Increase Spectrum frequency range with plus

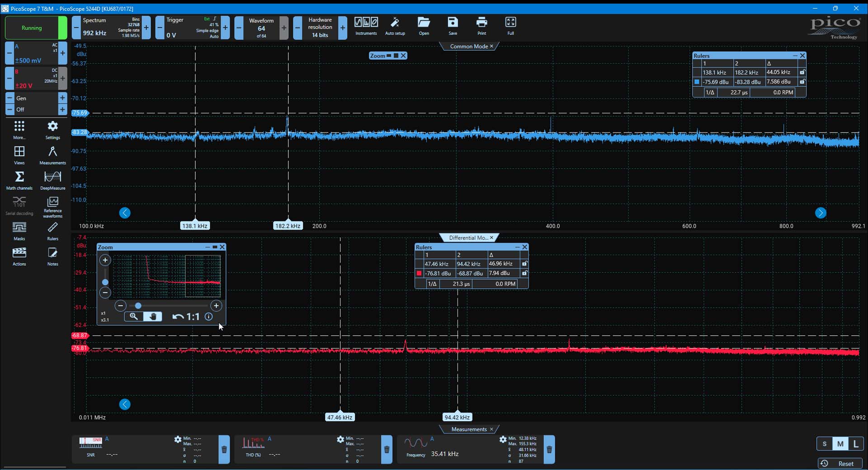(x=146, y=28)
